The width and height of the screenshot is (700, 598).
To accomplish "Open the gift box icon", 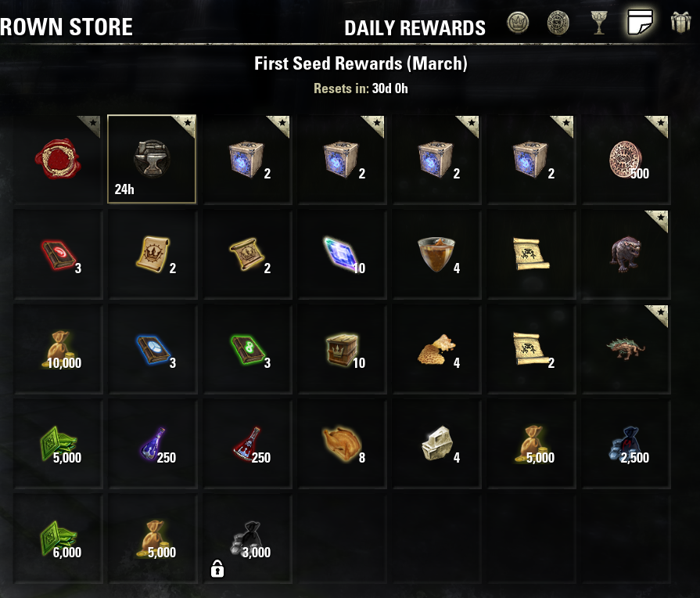I will pos(680,23).
